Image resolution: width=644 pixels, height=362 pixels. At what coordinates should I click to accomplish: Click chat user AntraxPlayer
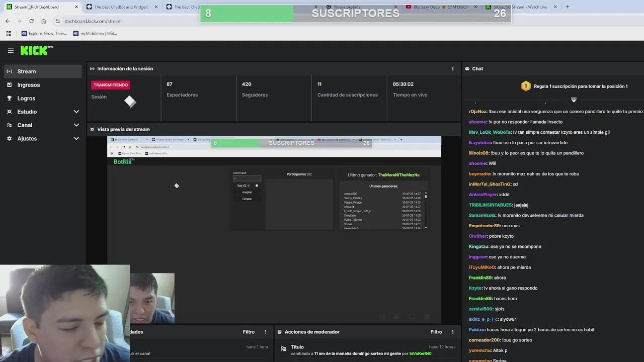click(482, 195)
